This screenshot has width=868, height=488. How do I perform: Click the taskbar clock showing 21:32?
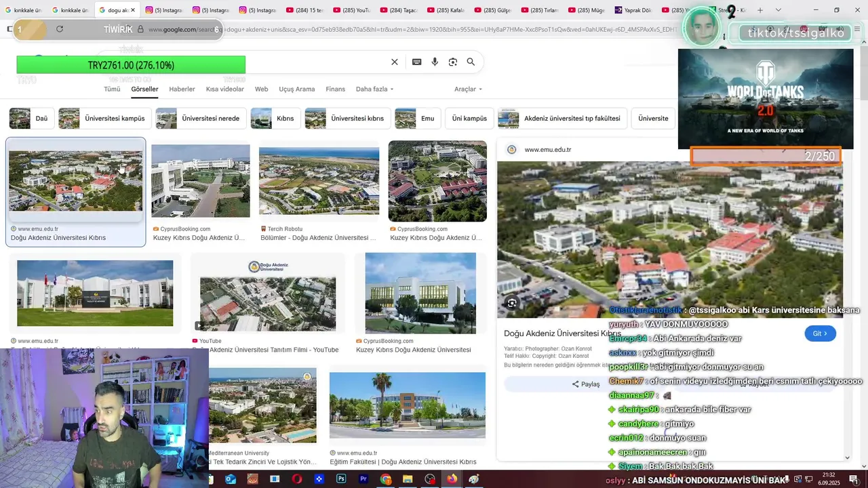pos(829,479)
